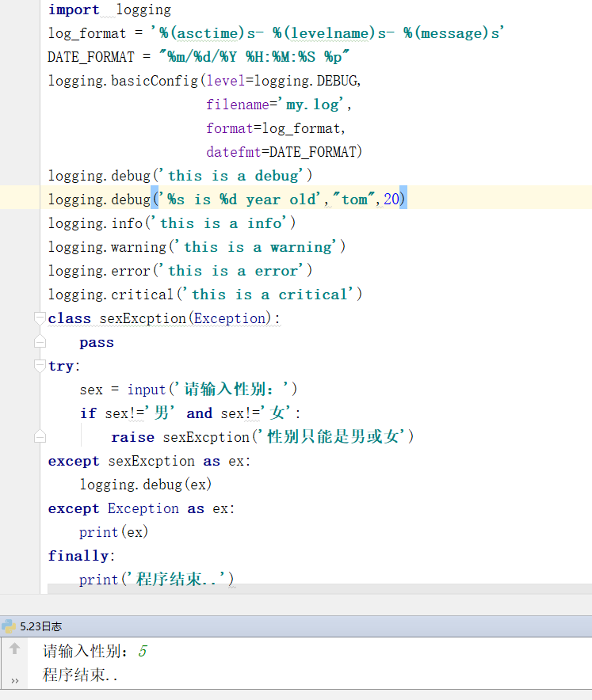592x700 pixels.
Task: Click logging.debug(ex) line
Action: [146, 485]
